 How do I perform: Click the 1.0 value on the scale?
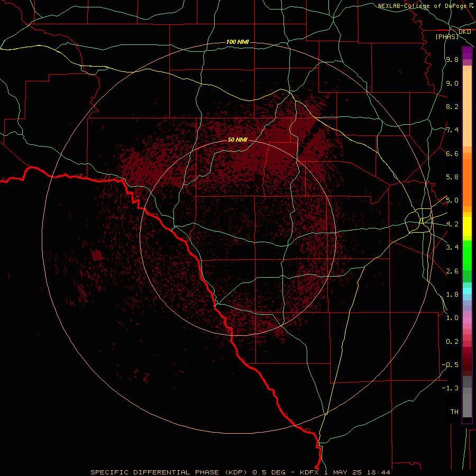tap(452, 318)
